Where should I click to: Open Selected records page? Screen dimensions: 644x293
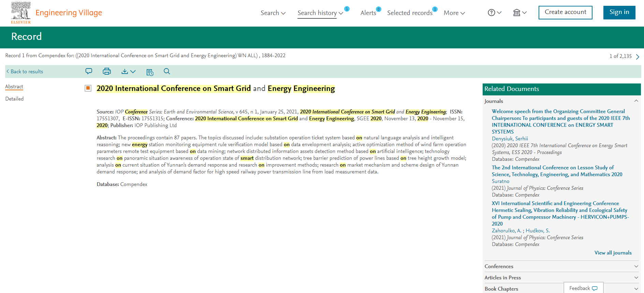pos(410,13)
